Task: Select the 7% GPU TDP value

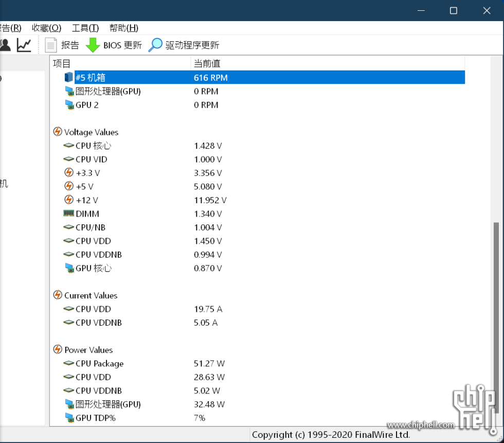Action: (200, 418)
